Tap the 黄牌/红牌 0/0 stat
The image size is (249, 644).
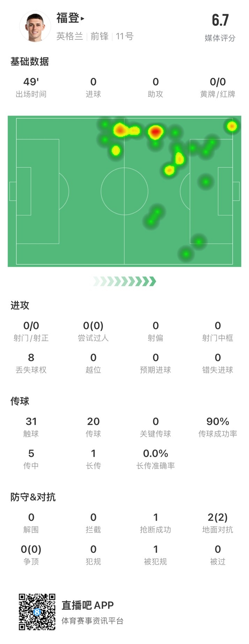218,87
